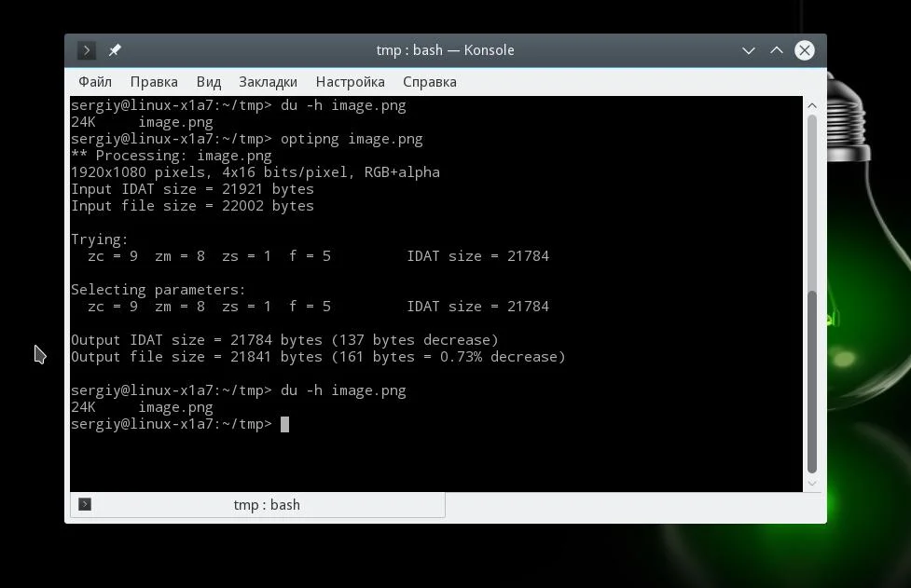This screenshot has width=911, height=588.
Task: Click the scrollbar up arrow
Action: pos(812,105)
